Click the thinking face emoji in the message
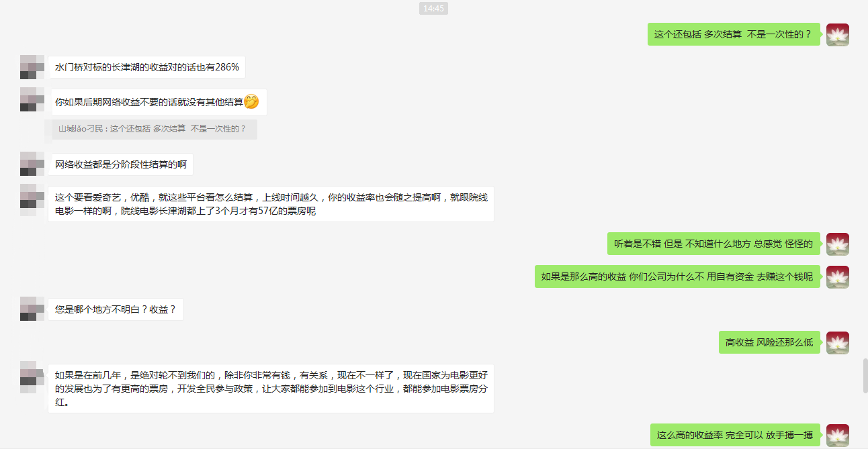 click(251, 102)
